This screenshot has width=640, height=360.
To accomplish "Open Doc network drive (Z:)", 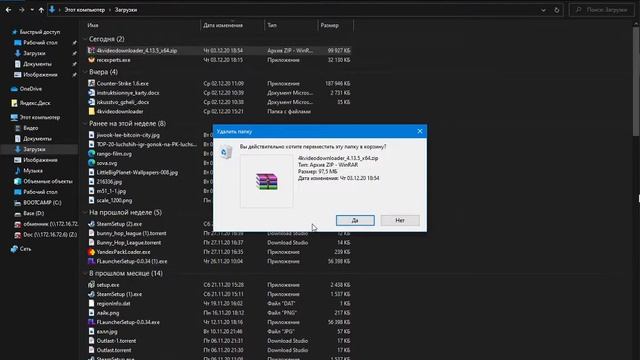I will pos(50,235).
